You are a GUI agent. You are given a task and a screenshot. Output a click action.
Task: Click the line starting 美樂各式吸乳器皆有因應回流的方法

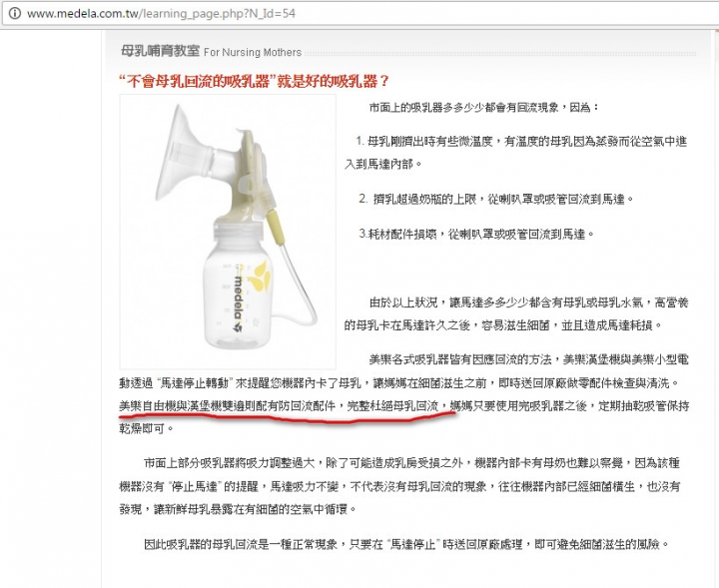[x=528, y=359]
